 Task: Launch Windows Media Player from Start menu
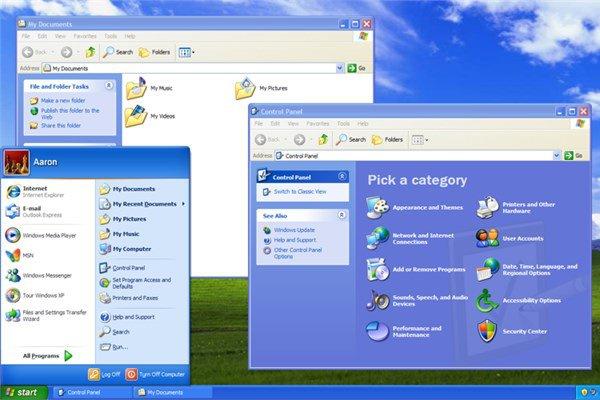coord(41,235)
